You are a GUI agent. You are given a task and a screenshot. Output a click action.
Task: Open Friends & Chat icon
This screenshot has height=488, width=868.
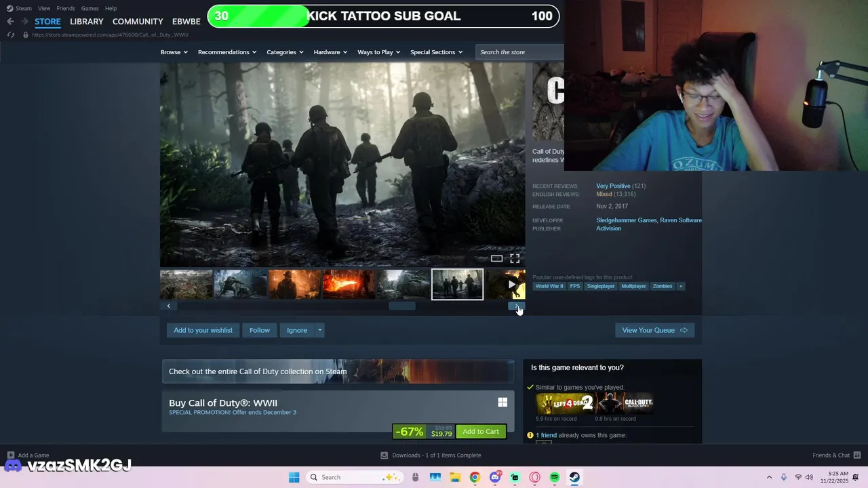point(857,455)
